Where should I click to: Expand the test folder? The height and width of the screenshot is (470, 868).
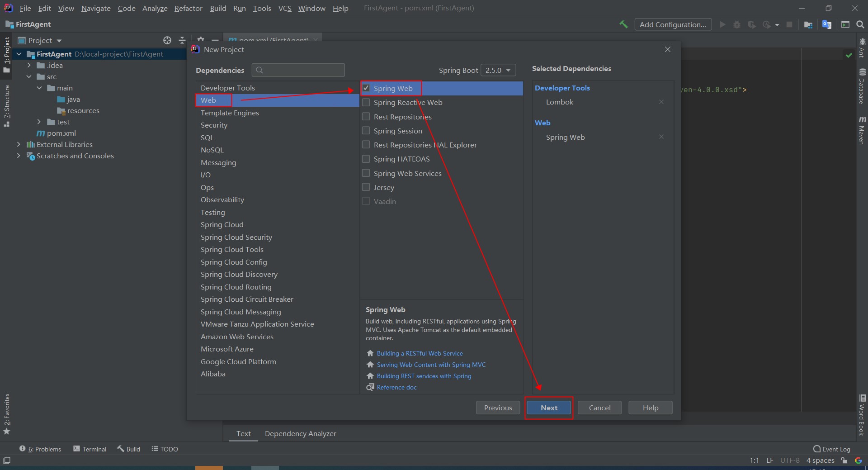tap(39, 122)
